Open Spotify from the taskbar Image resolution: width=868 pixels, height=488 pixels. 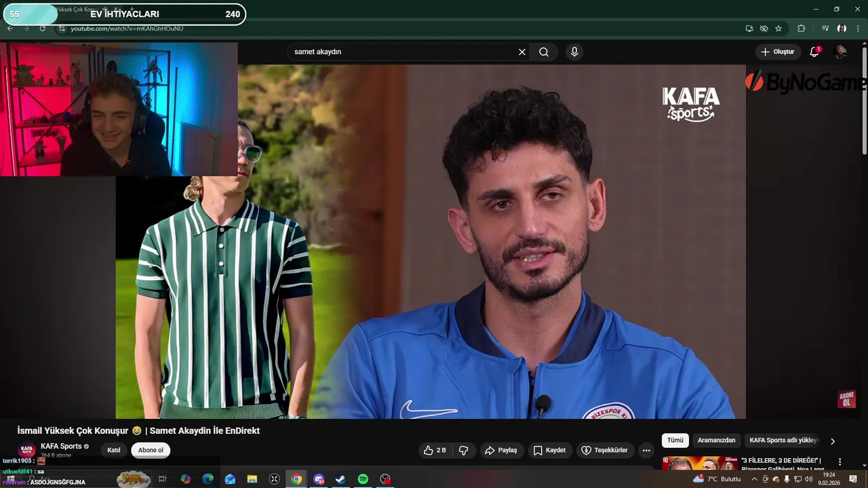[363, 479]
